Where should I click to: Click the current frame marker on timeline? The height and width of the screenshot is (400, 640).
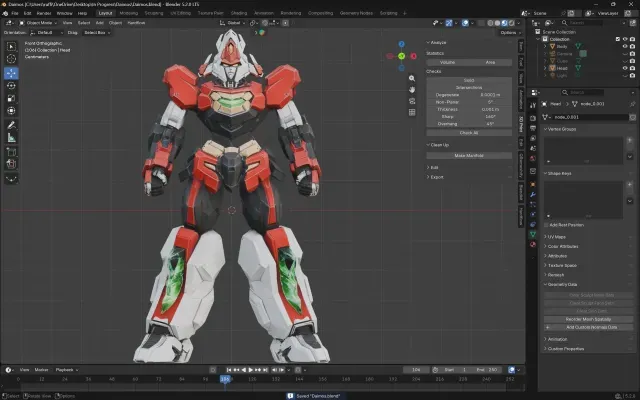(225, 380)
